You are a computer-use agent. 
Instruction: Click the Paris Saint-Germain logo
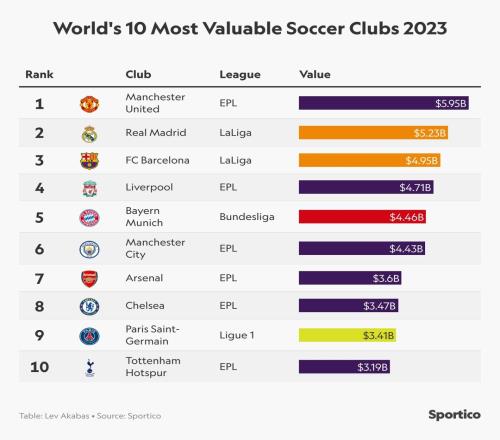click(x=89, y=336)
